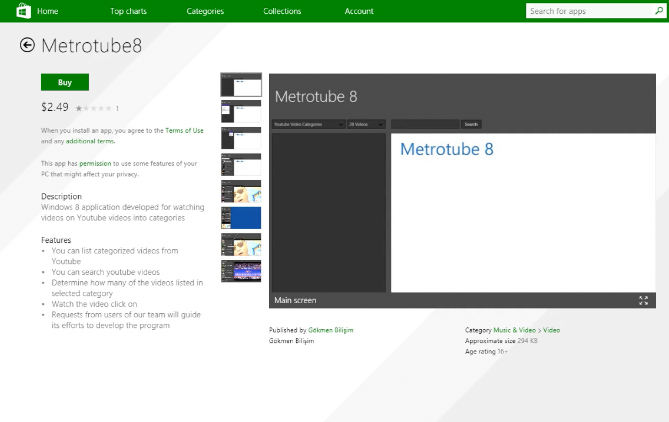Image resolution: width=669 pixels, height=422 pixels.
Task: Open Music & Video category link
Action: pos(515,330)
